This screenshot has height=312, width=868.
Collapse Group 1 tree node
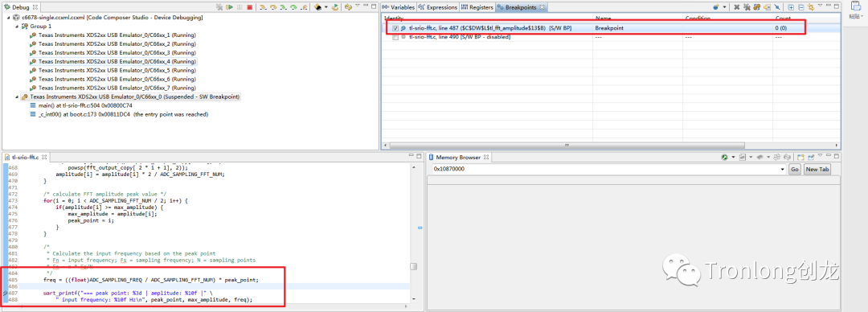point(17,26)
